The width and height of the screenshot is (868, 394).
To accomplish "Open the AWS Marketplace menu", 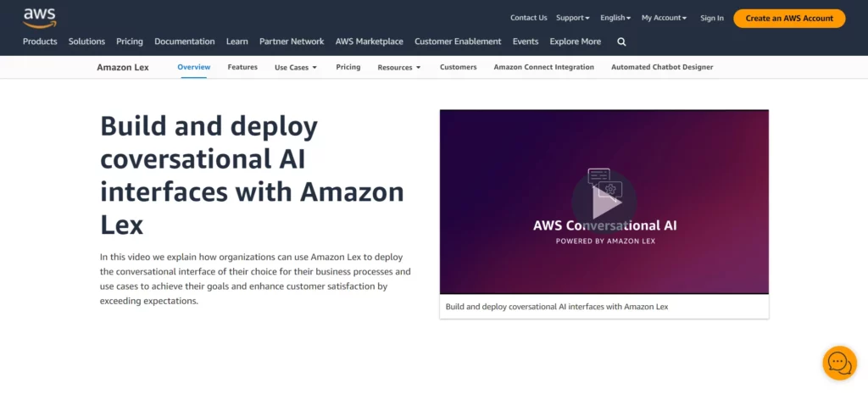I will click(x=370, y=42).
